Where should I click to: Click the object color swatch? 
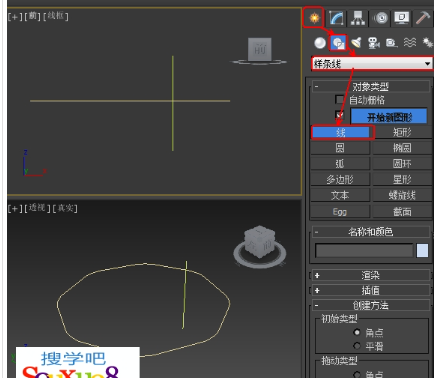coord(422,251)
